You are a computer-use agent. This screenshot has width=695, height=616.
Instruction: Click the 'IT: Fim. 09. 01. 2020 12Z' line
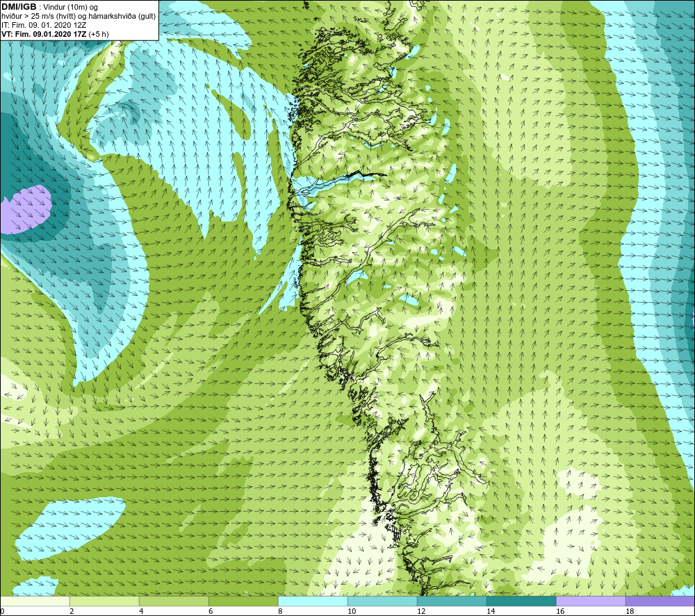pyautogui.click(x=44, y=25)
